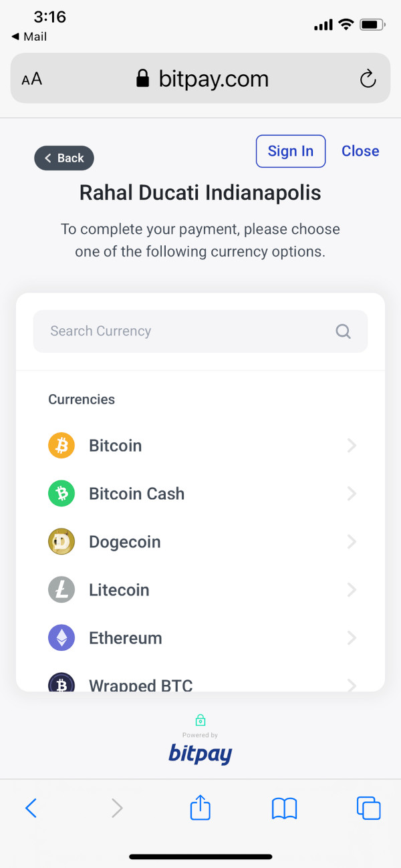The width and height of the screenshot is (401, 868).
Task: Tap the Back button
Action: (63, 158)
